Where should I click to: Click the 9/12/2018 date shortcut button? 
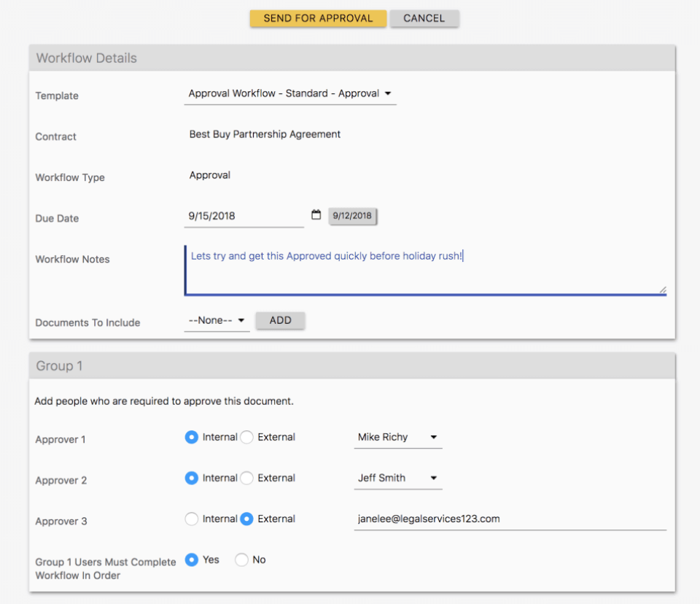point(352,216)
